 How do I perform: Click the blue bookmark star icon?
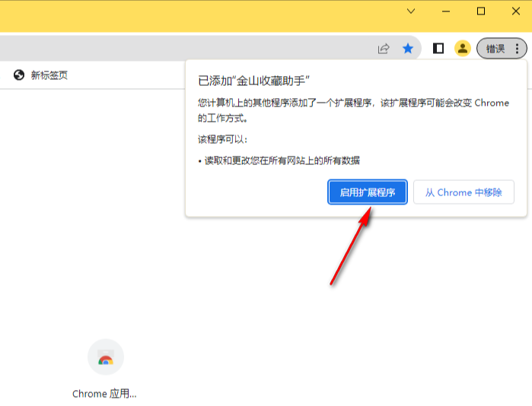coord(408,49)
